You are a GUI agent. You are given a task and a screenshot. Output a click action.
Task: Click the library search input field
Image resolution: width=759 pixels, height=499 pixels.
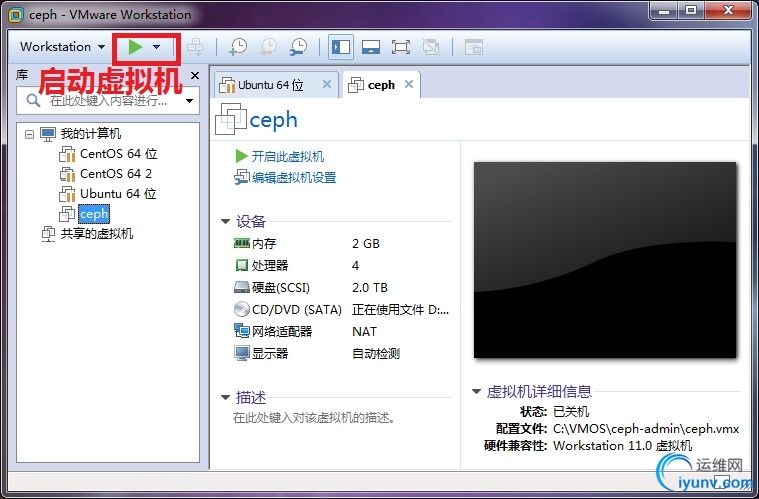click(x=107, y=101)
